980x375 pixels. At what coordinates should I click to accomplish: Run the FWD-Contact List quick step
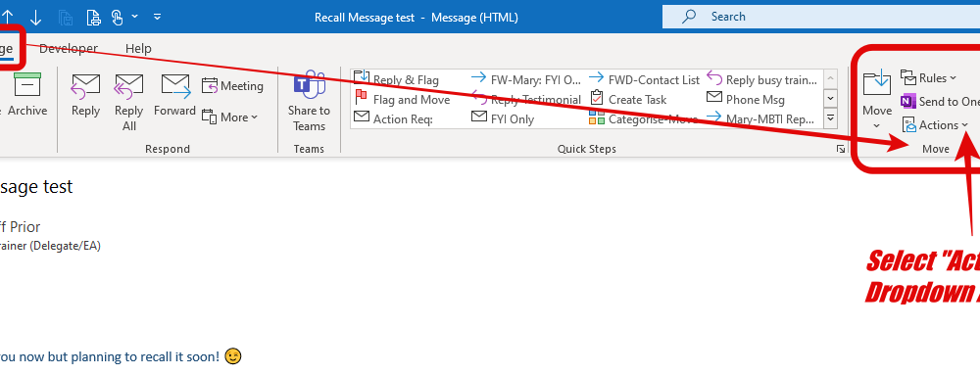point(645,80)
